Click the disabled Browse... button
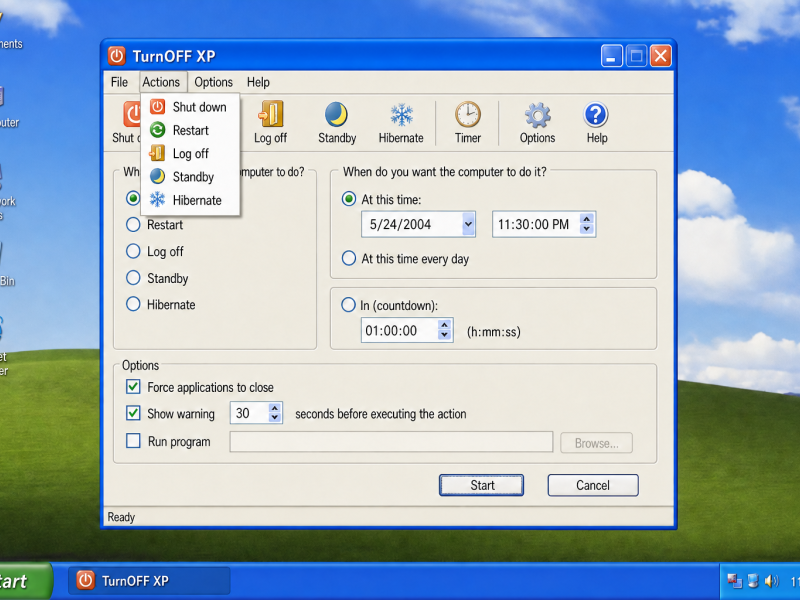 (596, 443)
